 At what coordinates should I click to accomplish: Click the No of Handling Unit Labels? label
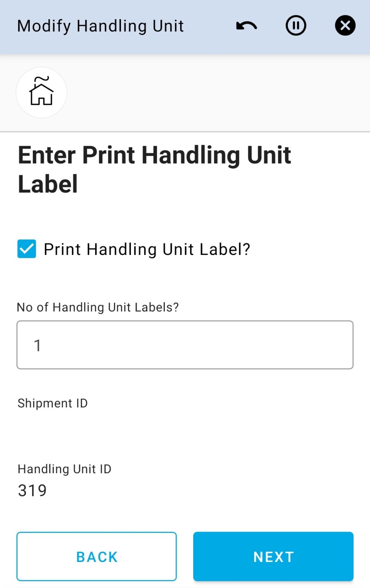(x=98, y=307)
